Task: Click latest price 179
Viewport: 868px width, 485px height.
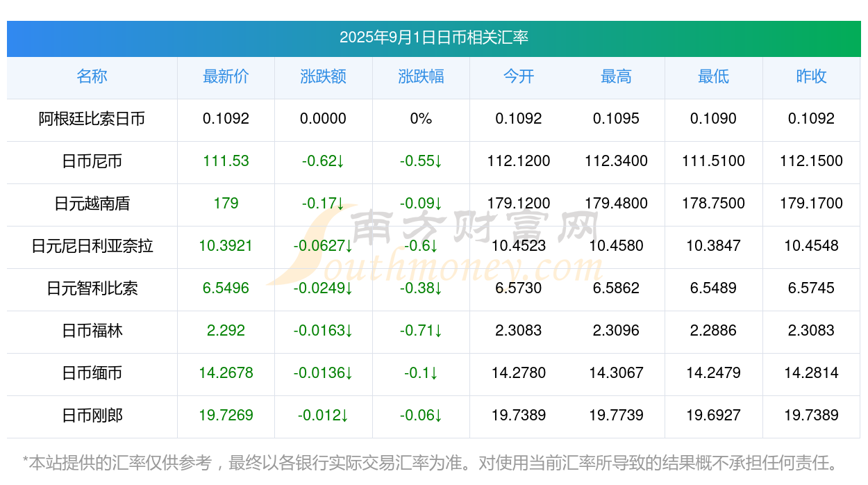Action: [226, 204]
